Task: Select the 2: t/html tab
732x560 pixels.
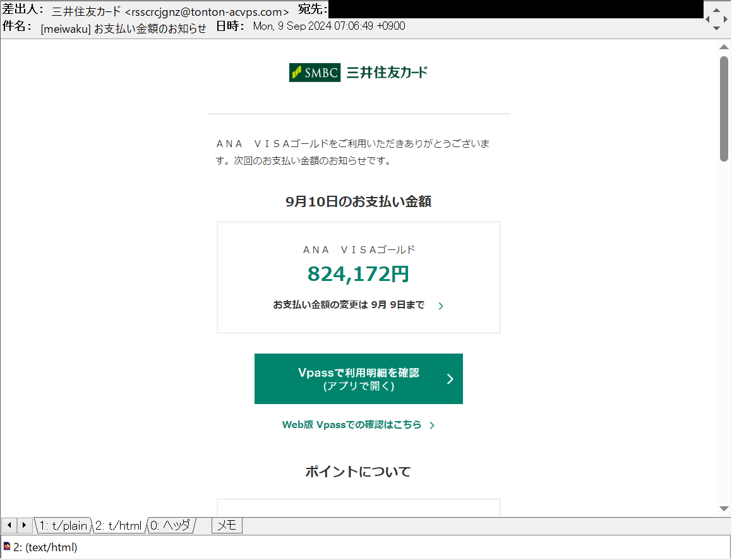Action: pyautogui.click(x=119, y=525)
